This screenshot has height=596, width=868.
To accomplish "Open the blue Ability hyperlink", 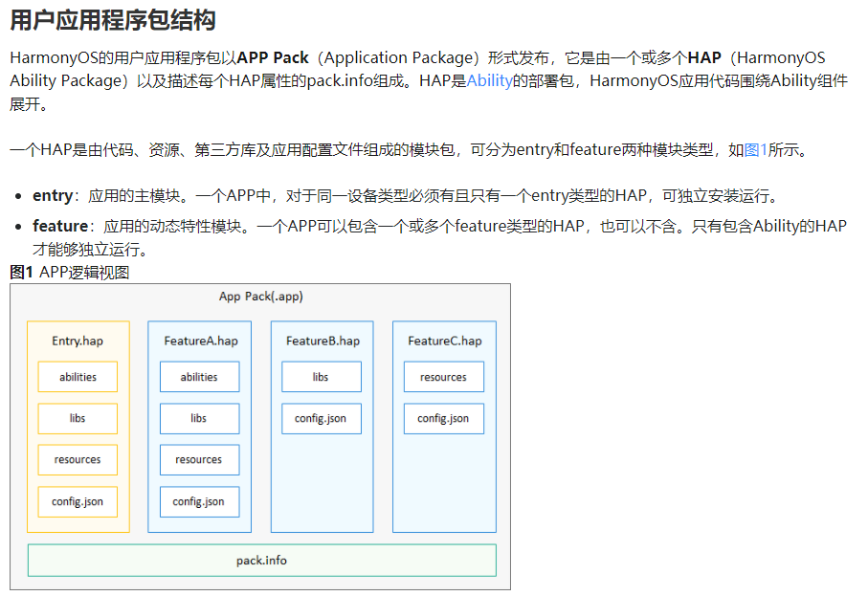I will point(489,81).
